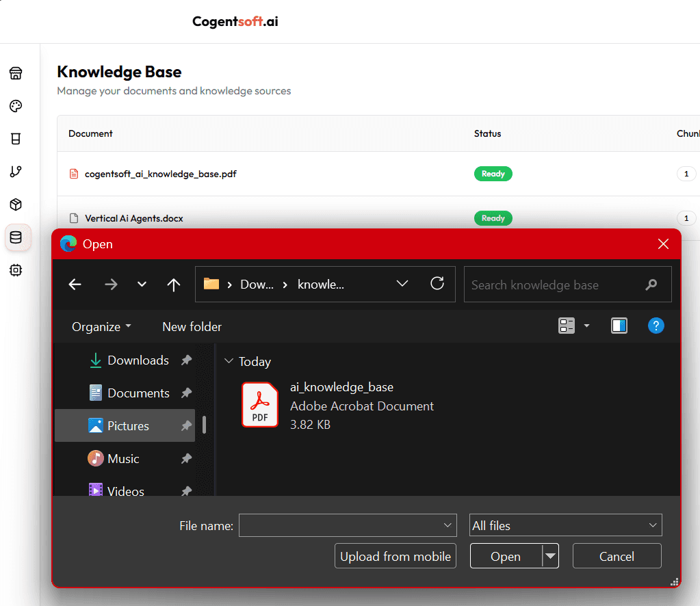Screen dimensions: 700x606
Task: Go up one folder level
Action: [174, 285]
